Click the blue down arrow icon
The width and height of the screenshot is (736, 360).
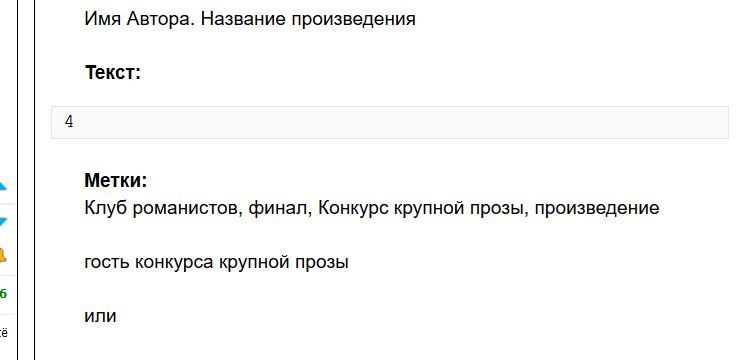coord(3,222)
